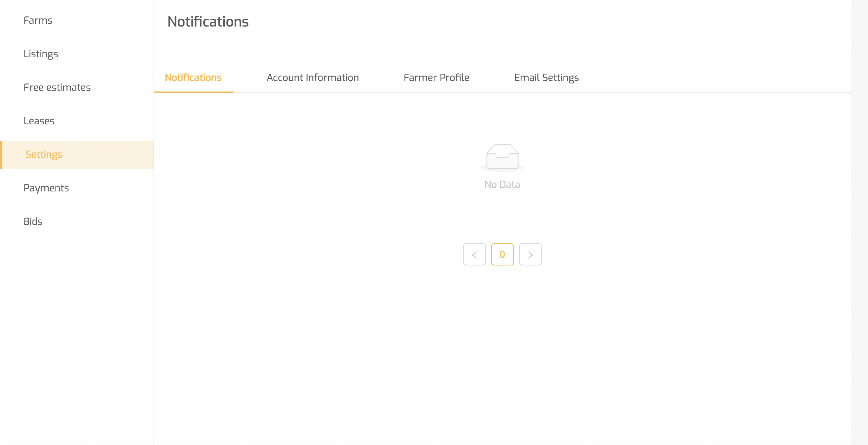Screen dimensions: 868x445
Task: Navigate to Bids in sidebar
Action: click(33, 221)
